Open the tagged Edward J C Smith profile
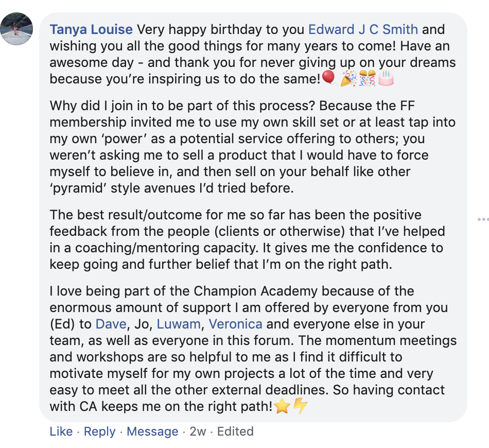 point(363,29)
